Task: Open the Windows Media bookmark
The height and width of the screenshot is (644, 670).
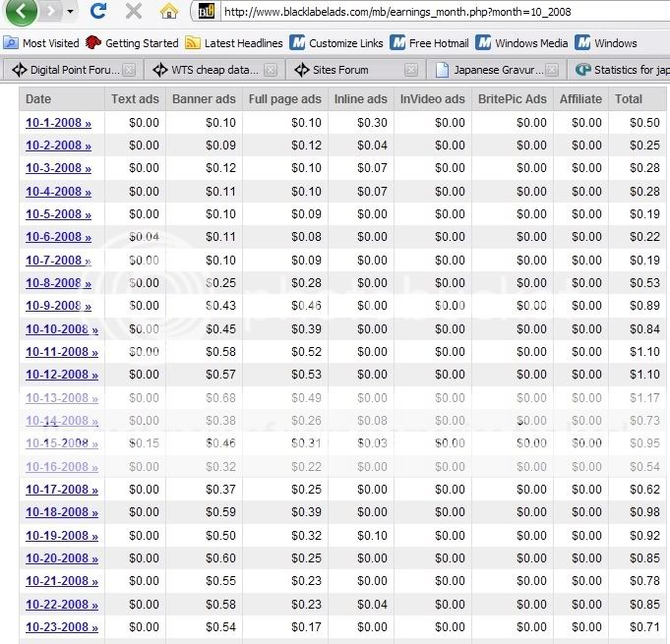Action: [521, 43]
